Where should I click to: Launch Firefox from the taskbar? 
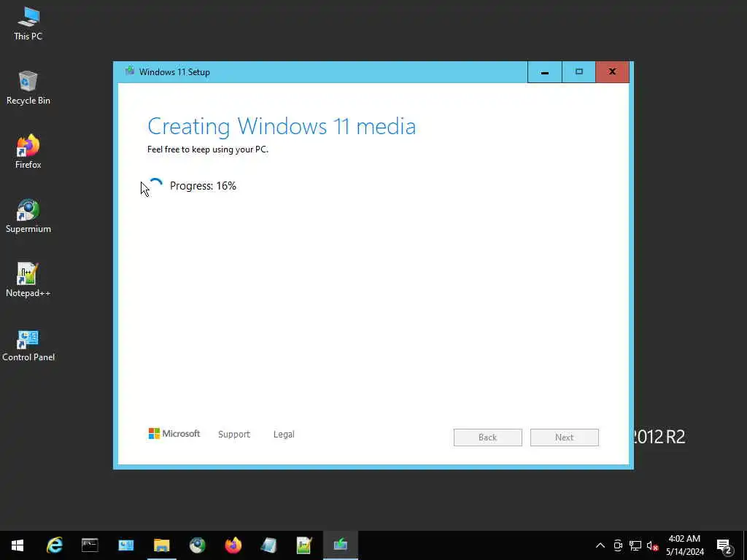tap(233, 545)
